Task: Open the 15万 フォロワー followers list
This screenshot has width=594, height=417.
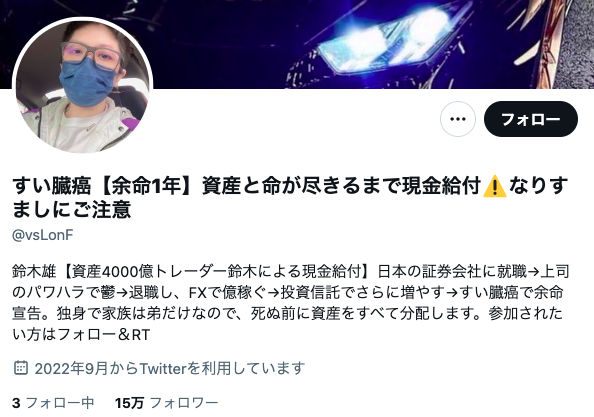Action: [167, 403]
